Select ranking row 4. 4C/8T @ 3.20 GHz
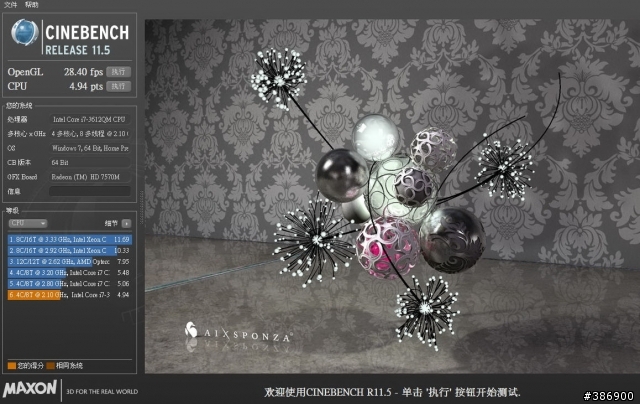Screen dimensions: 640x404 tap(69, 273)
